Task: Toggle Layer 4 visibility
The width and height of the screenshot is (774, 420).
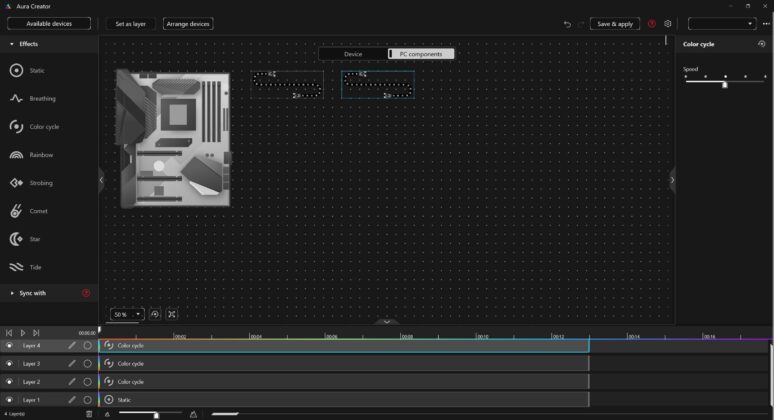Action: 9,346
